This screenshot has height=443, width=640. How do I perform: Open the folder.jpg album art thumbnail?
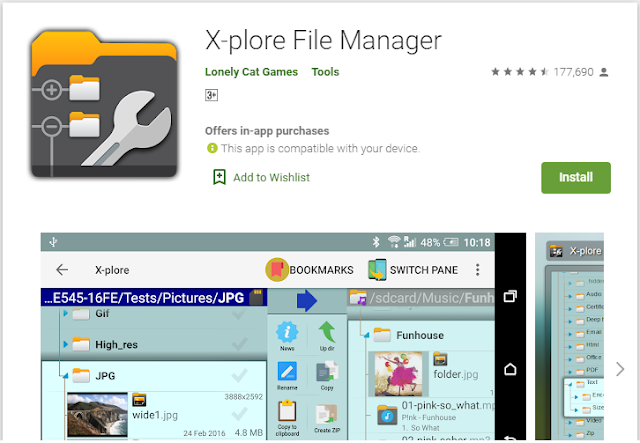[398, 374]
